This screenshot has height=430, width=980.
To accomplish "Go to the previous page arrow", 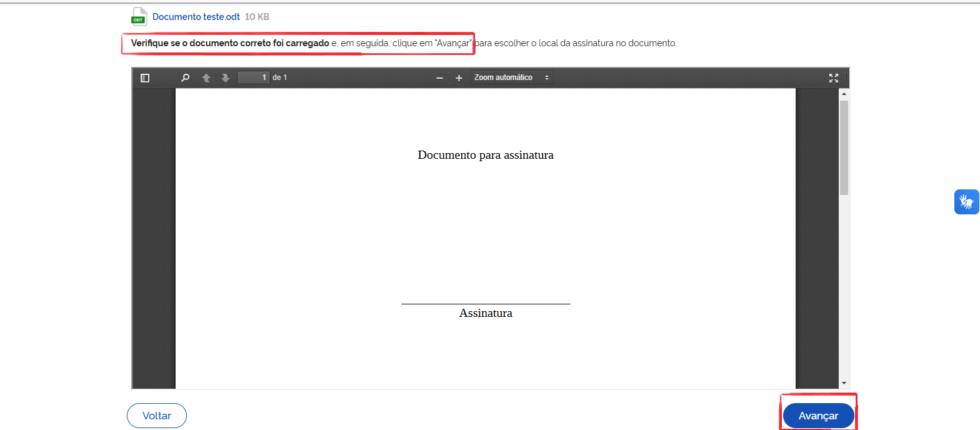I will (x=206, y=78).
